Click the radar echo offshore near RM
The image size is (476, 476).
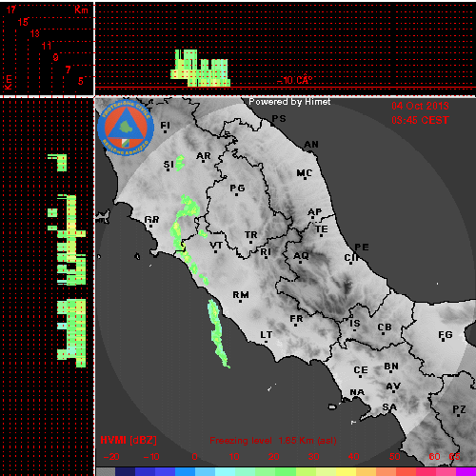217,333
